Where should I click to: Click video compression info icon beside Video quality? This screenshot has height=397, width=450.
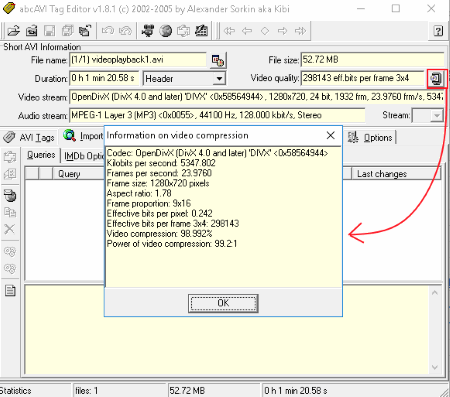[436, 79]
